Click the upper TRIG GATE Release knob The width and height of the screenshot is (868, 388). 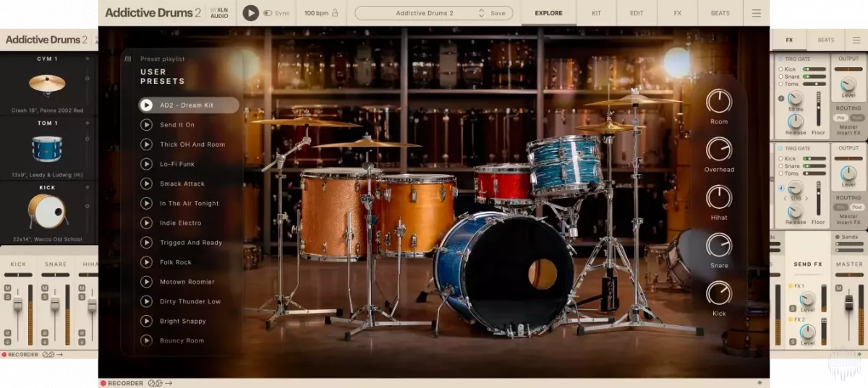coord(796,121)
